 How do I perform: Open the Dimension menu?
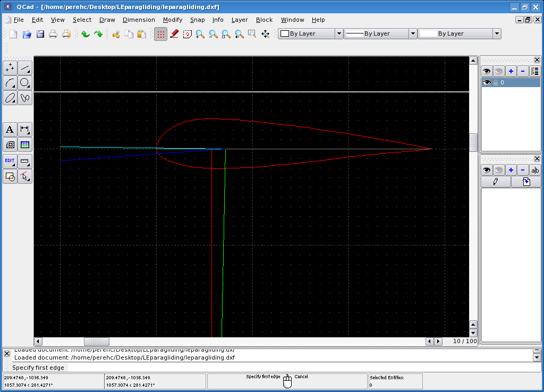click(x=139, y=20)
